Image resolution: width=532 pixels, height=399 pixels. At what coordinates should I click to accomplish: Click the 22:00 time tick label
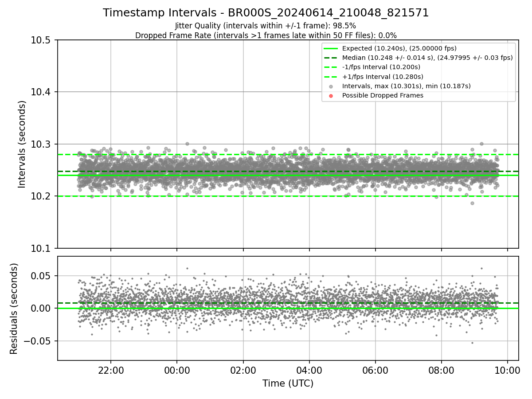111,370
